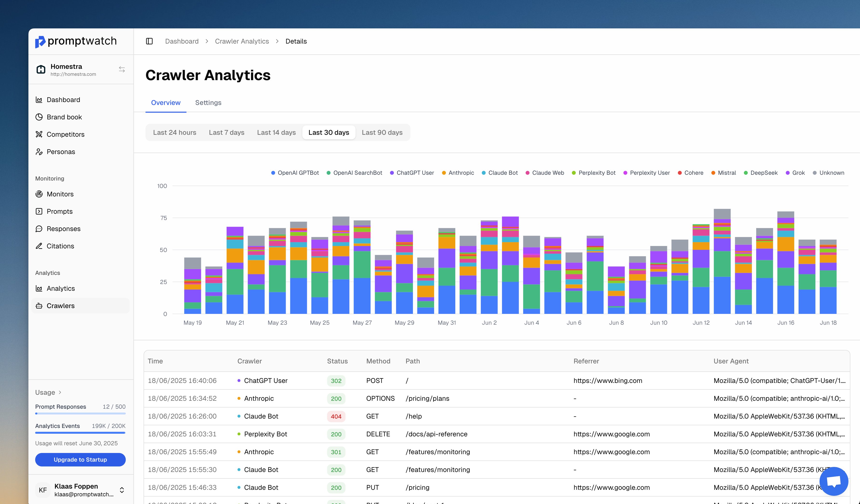Switch workspace using the arrows icon
Viewport: 860px width, 504px height.
(x=122, y=69)
